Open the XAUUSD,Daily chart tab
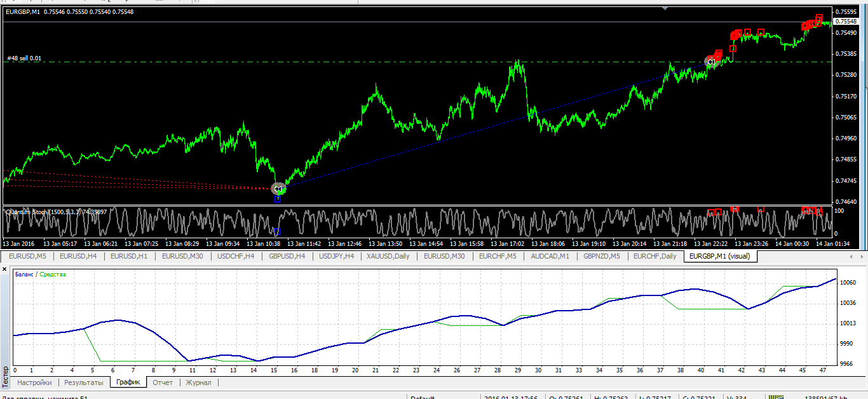Screen dimensions: 868x399 point(390,256)
